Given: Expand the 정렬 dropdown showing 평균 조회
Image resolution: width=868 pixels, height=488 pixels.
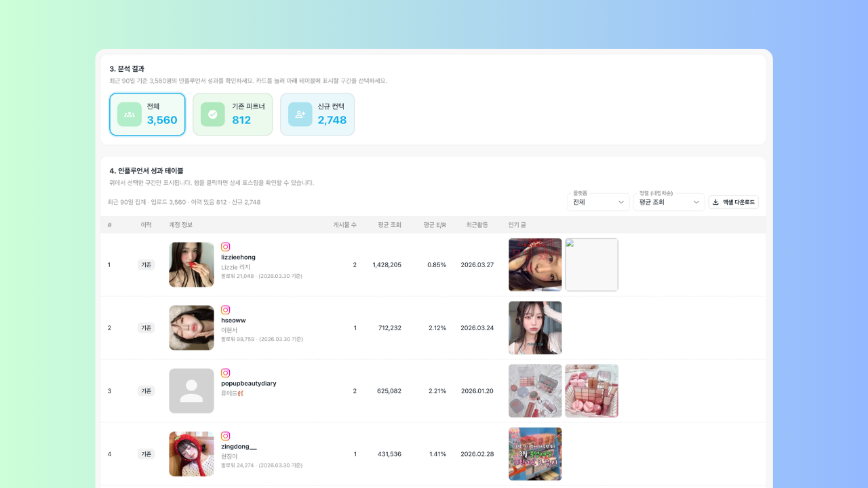Looking at the screenshot, I should [669, 202].
